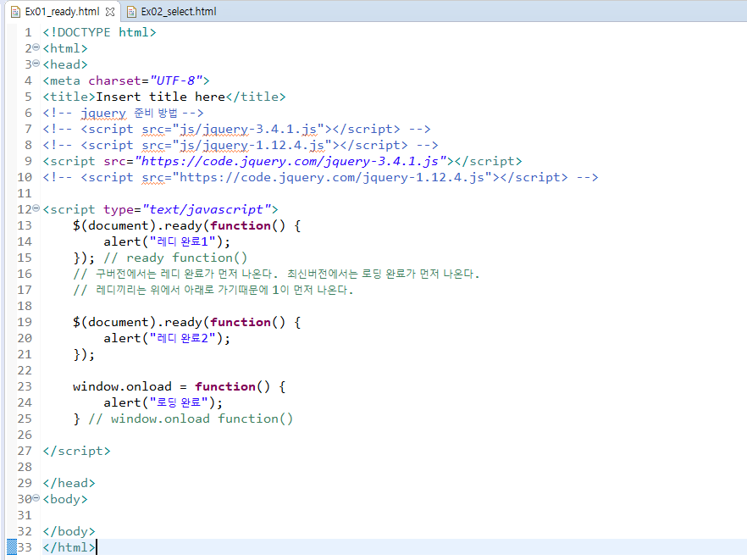Collapse the script block fold on line 12
Image resolution: width=747 pixels, height=560 pixels.
click(36, 208)
